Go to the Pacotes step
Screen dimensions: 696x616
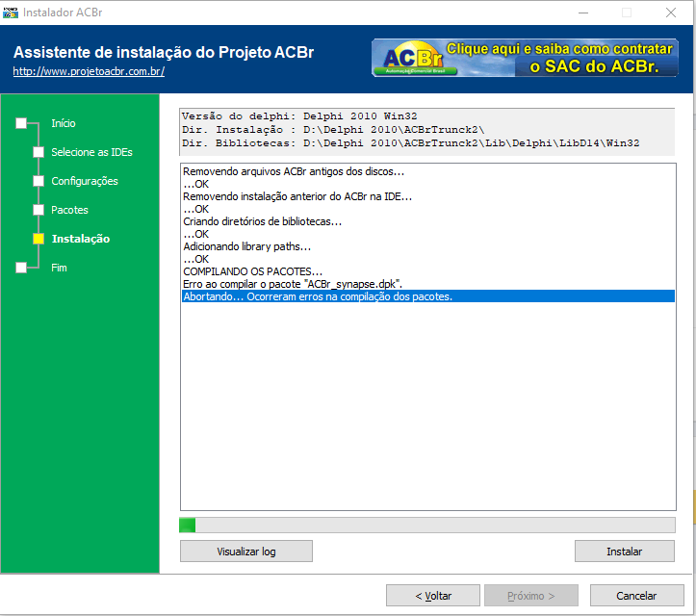[69, 210]
